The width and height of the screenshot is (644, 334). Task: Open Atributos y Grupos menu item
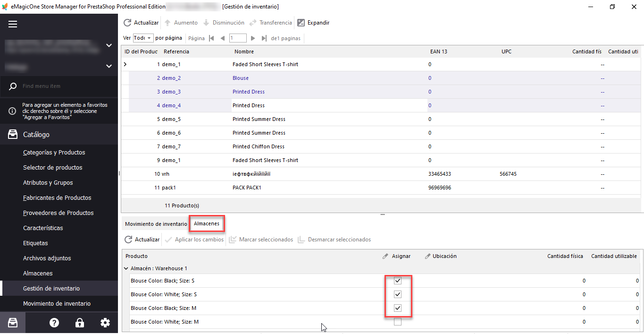tap(48, 183)
